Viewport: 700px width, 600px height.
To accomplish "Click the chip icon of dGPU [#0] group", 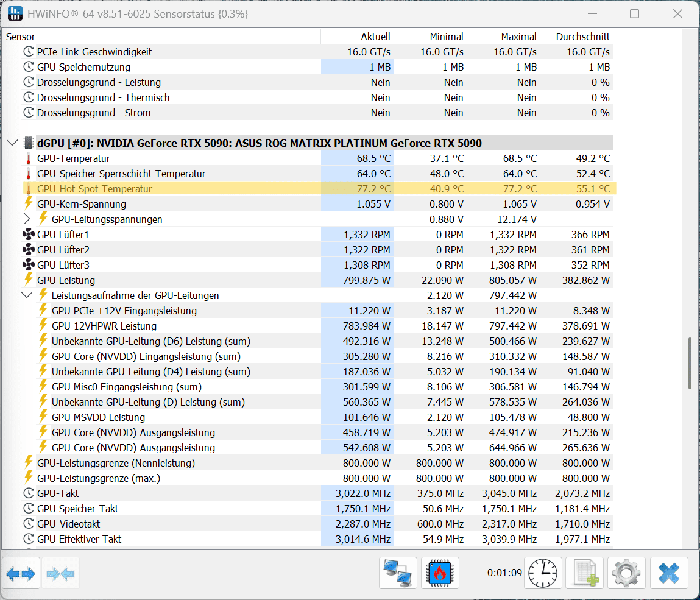I will point(29,143).
